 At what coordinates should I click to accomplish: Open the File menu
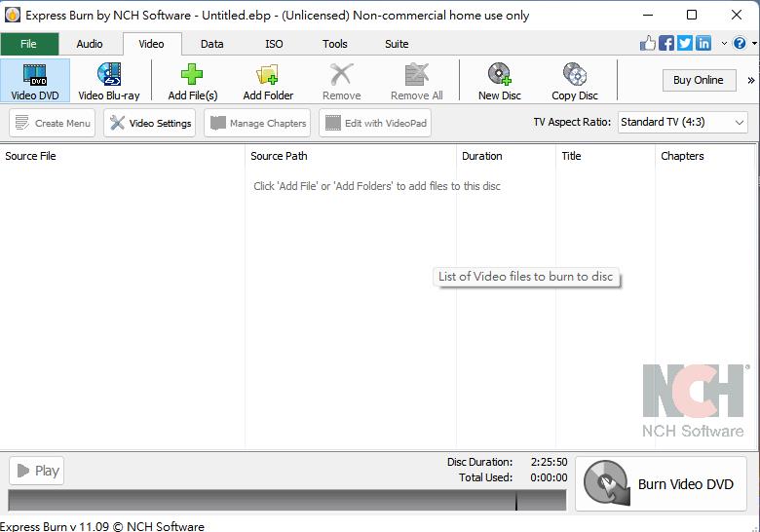click(x=28, y=44)
